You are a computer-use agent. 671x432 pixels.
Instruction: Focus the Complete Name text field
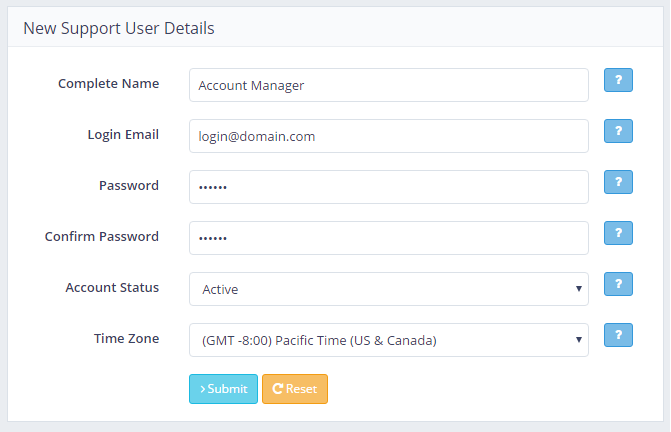click(388, 85)
